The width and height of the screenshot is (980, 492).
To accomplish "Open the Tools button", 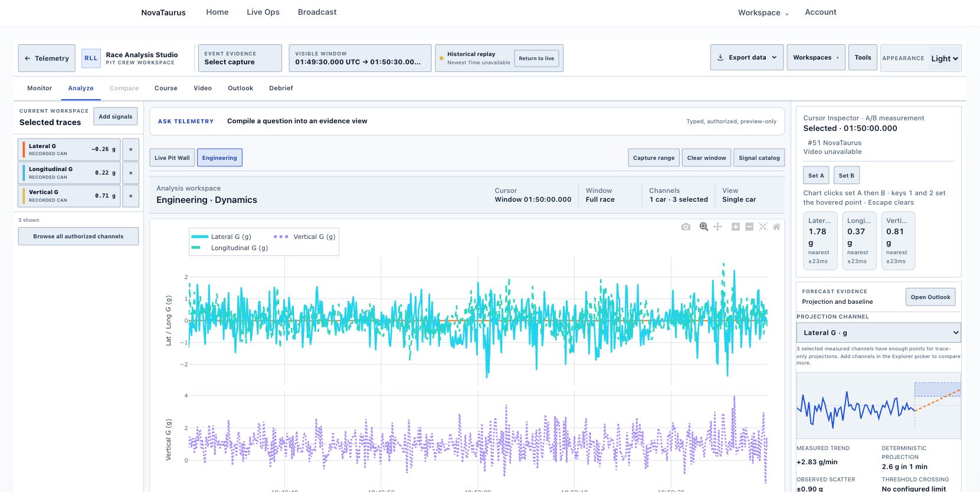I will point(863,58).
